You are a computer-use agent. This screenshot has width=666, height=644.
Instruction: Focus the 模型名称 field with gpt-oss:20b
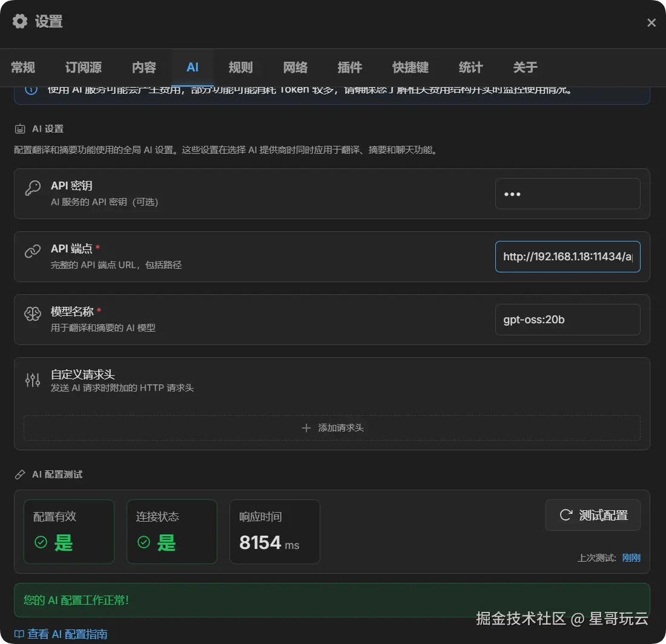coord(567,319)
